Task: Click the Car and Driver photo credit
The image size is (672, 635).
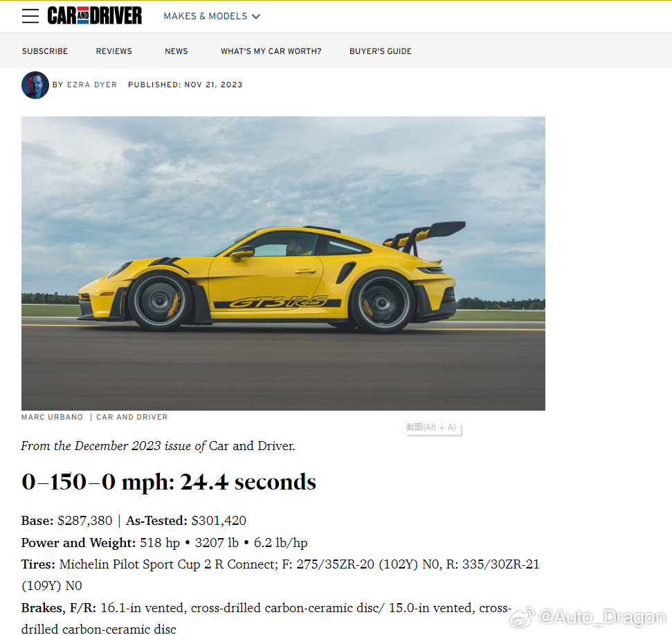Action: 132,417
